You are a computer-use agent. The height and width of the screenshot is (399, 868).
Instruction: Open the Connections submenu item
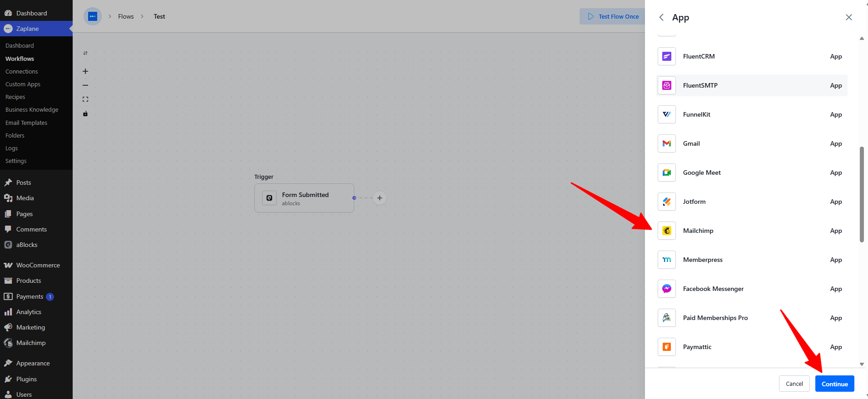coord(22,71)
